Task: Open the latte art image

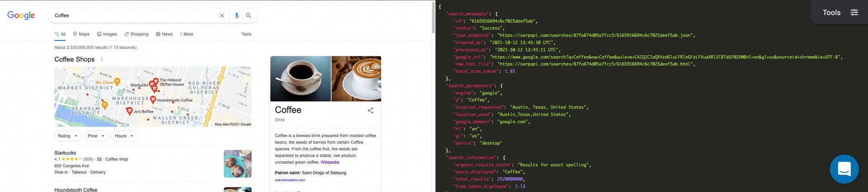Action: click(x=356, y=79)
